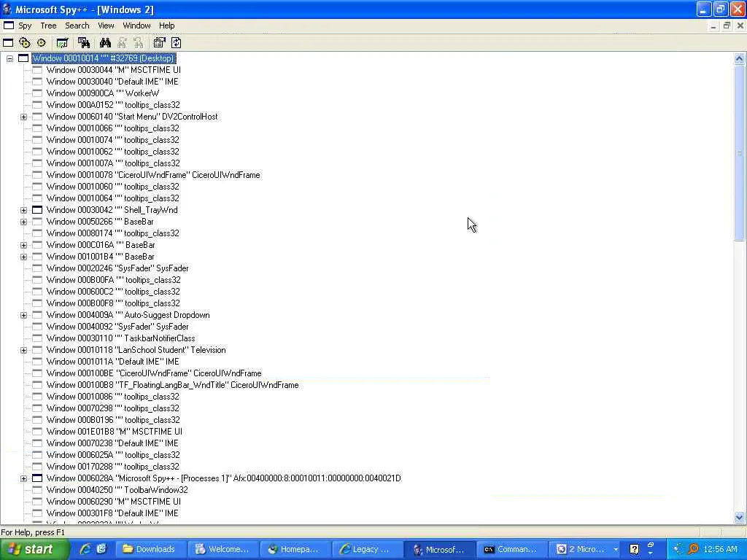Select Window 00070238 Default IME row
This screenshot has width=747, height=560.
tap(112, 443)
